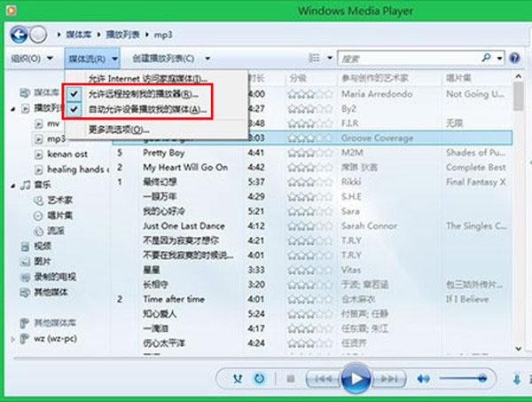This screenshot has width=532, height=402.
Task: Sort by 唱片集 column header
Action: [458, 78]
